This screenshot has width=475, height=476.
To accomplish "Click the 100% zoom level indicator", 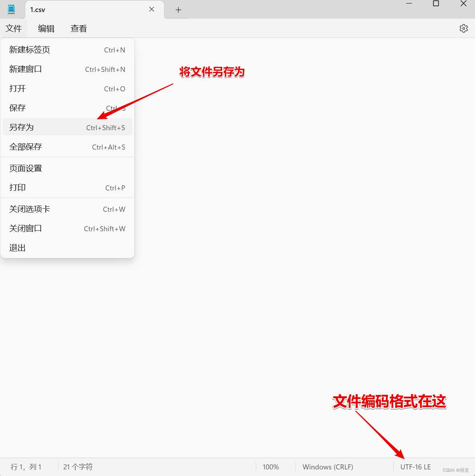I will pyautogui.click(x=271, y=467).
